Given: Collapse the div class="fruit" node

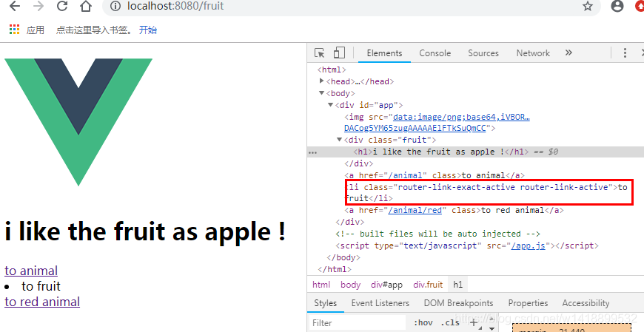Looking at the screenshot, I should (339, 140).
